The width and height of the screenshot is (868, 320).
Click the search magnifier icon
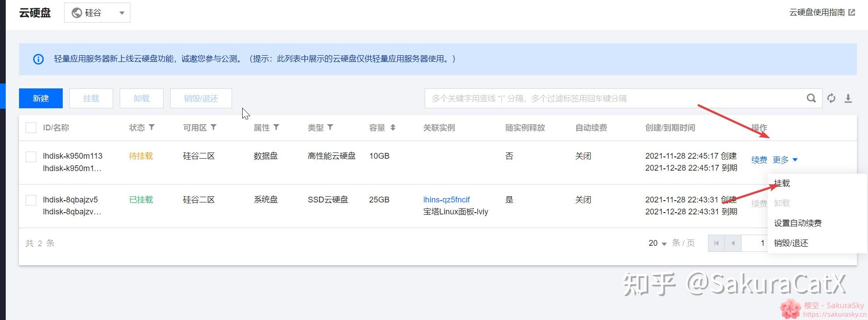click(811, 98)
